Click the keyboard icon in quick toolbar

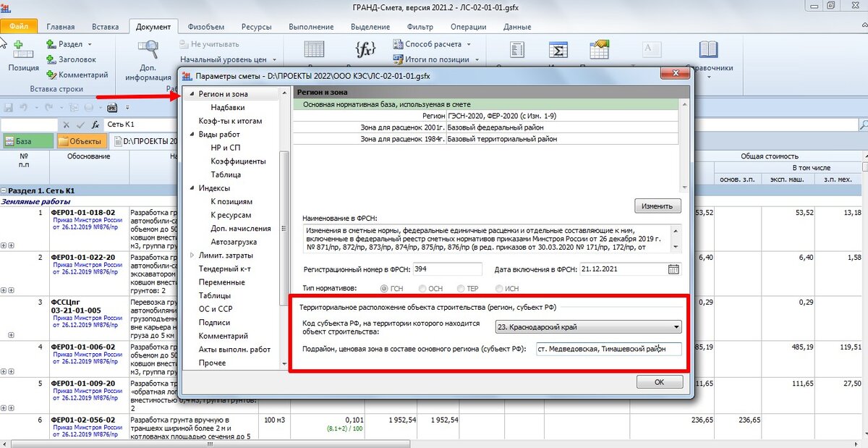[x=112, y=107]
